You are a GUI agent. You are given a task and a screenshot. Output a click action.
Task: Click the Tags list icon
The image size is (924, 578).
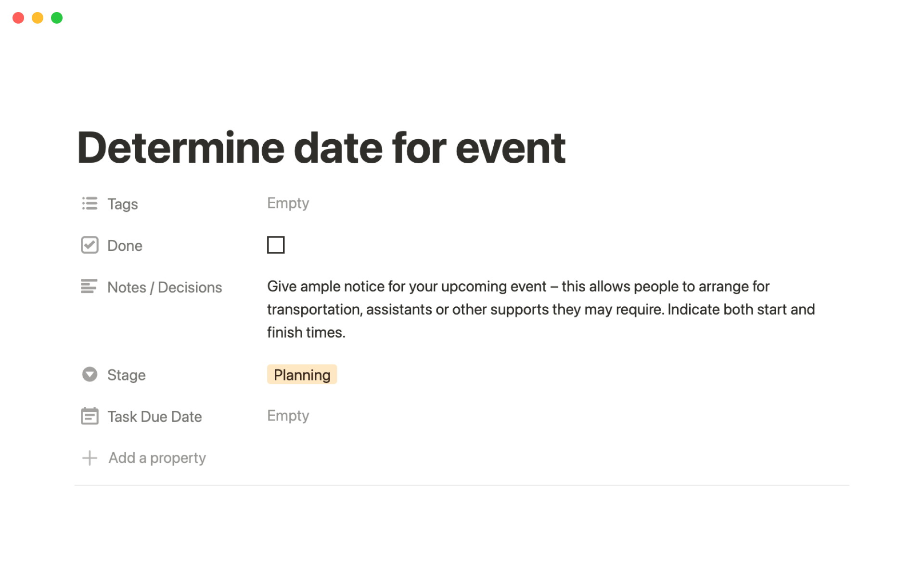90,204
